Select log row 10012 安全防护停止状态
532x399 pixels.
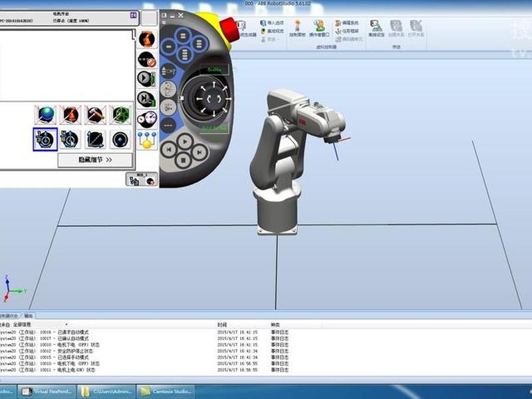[146, 351]
